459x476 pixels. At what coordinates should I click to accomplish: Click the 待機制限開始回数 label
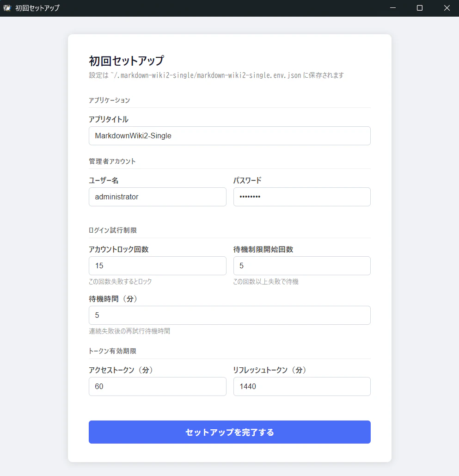point(263,249)
